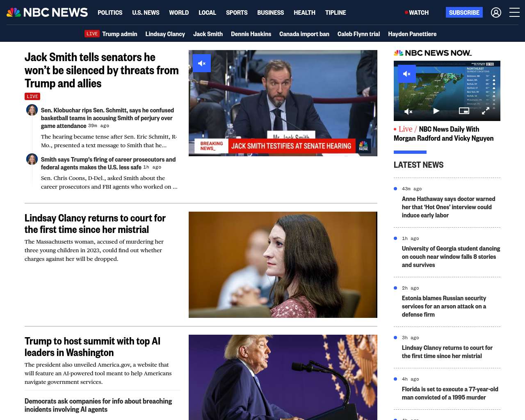Click the red LIVE badge in trending bar
This screenshot has width=525, height=420.
tap(92, 34)
